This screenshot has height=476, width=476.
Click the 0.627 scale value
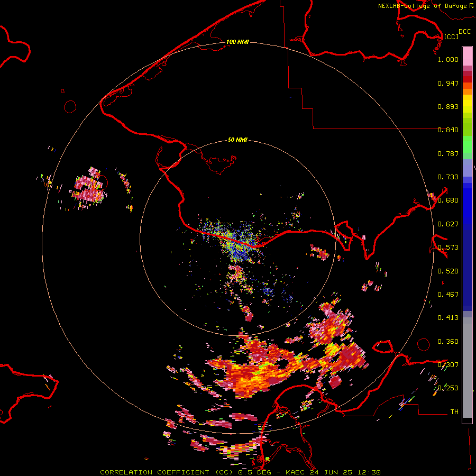(448, 224)
